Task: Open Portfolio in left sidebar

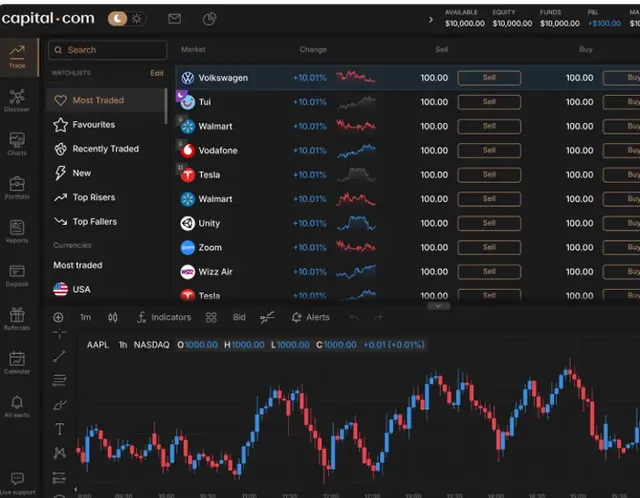Action: pyautogui.click(x=17, y=188)
